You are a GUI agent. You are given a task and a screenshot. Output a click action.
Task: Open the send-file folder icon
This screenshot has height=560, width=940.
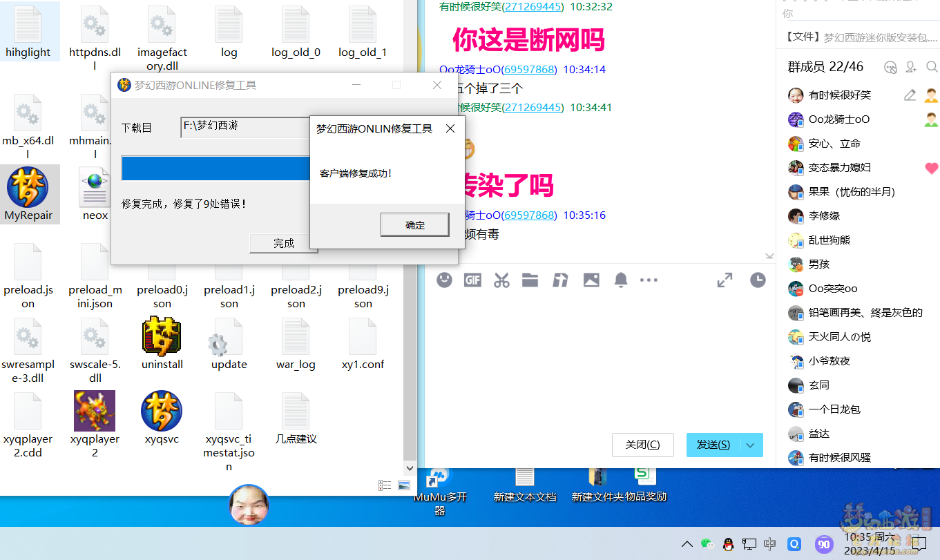(x=530, y=280)
